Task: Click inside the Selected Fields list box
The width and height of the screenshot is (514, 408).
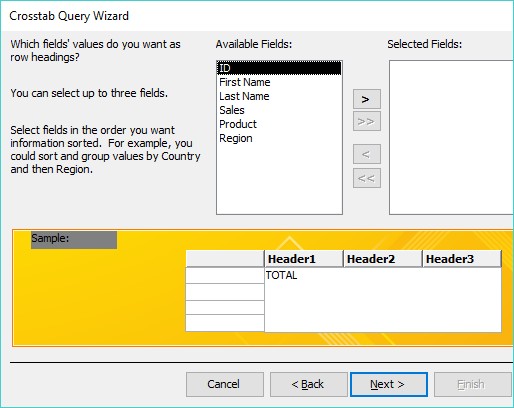Action: pyautogui.click(x=451, y=137)
